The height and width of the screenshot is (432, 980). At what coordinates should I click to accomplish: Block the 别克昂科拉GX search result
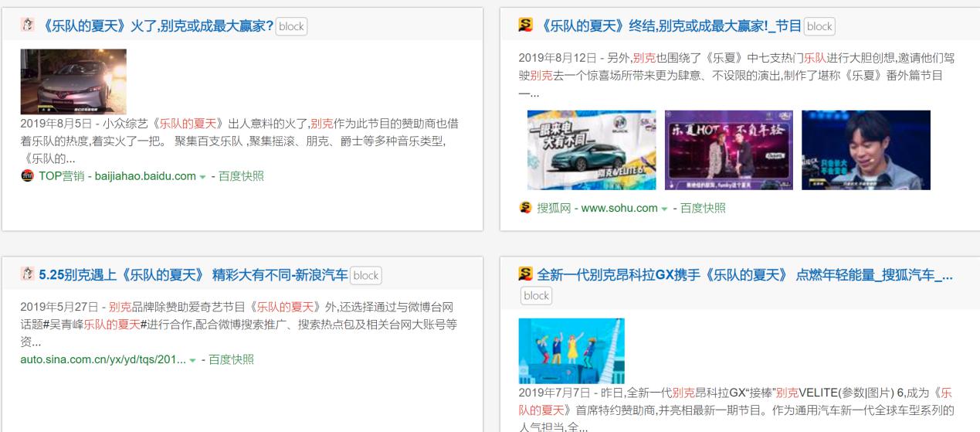[536, 295]
